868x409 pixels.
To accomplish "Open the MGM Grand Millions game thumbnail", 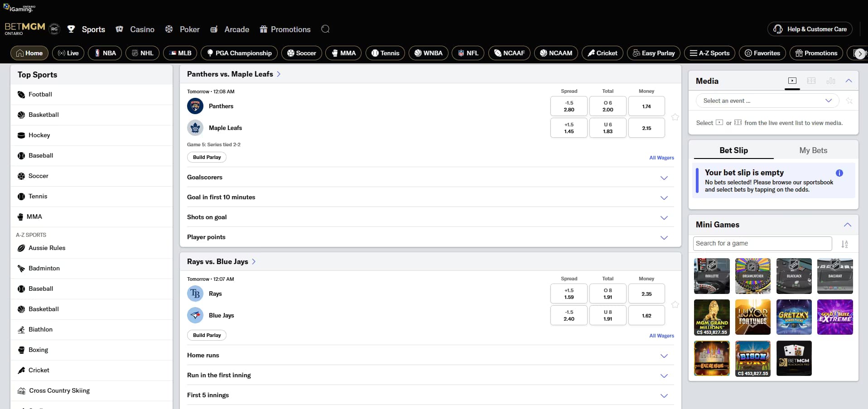I will coord(711,317).
